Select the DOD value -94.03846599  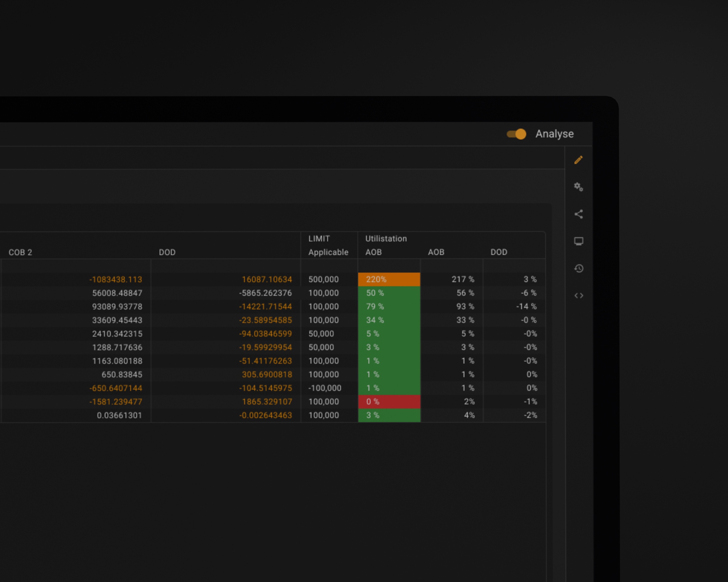pos(265,334)
